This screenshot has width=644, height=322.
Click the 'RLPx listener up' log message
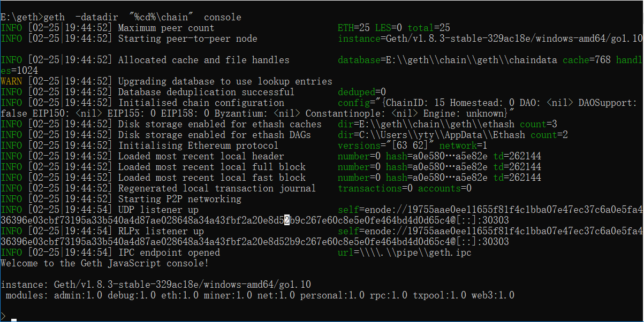pos(161,231)
